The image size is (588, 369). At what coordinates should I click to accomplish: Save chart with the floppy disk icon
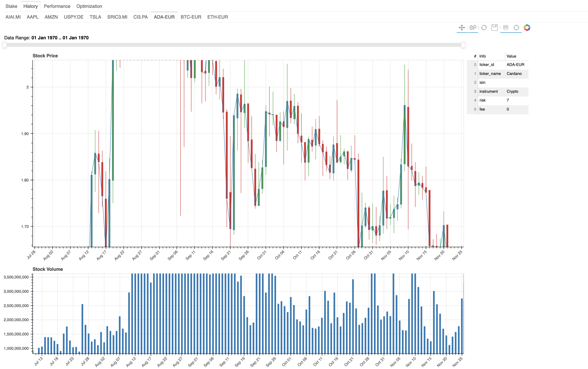coord(494,28)
